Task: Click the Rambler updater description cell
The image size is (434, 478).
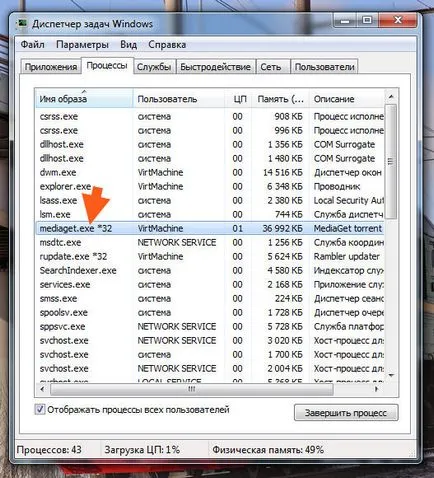Action: pos(347,256)
